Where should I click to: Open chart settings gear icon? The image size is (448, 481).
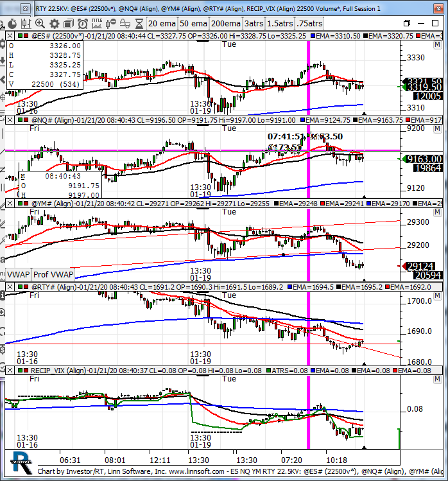coord(55,24)
